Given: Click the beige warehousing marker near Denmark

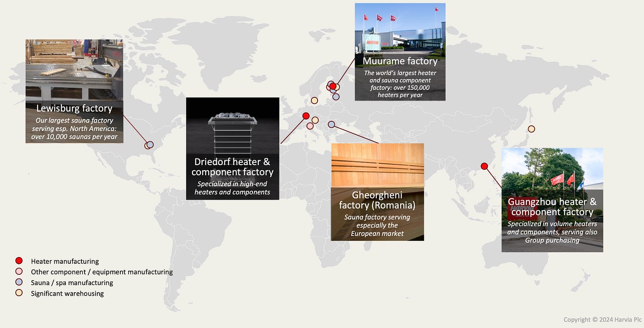Looking at the screenshot, I should (x=314, y=100).
